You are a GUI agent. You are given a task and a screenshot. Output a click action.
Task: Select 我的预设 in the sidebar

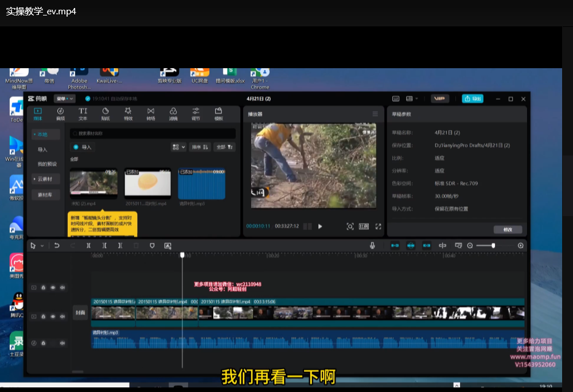pyautogui.click(x=47, y=164)
